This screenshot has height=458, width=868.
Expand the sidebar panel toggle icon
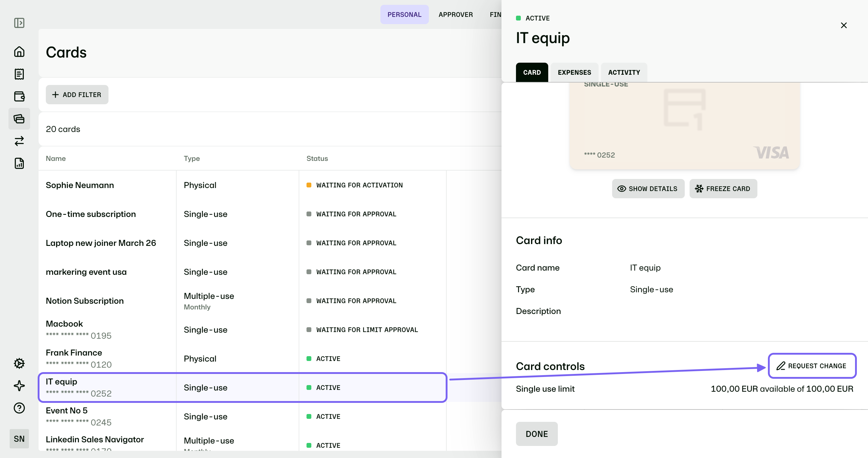pos(19,23)
